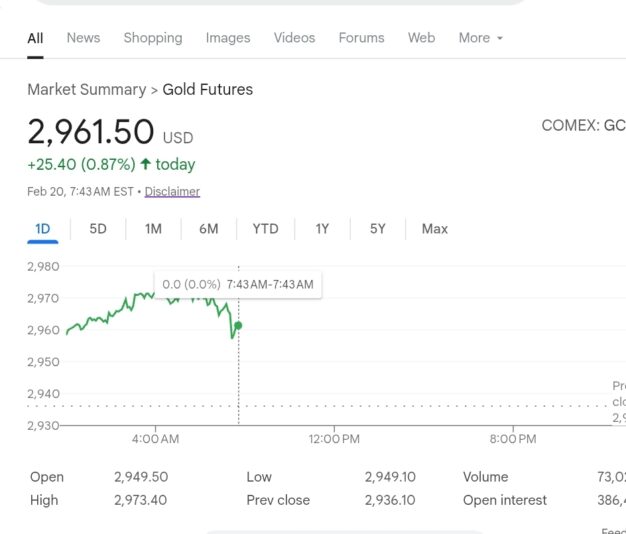This screenshot has width=626, height=534.
Task: Go to the Videos tab
Action: [x=294, y=38]
